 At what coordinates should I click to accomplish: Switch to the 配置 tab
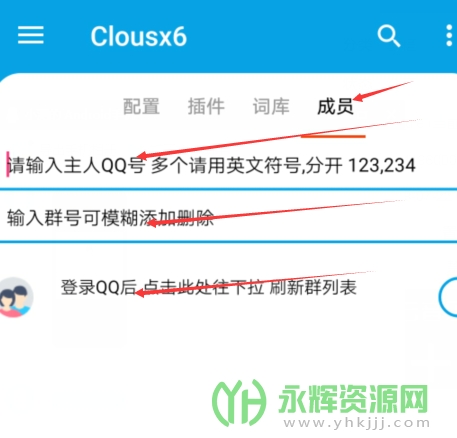pos(141,106)
